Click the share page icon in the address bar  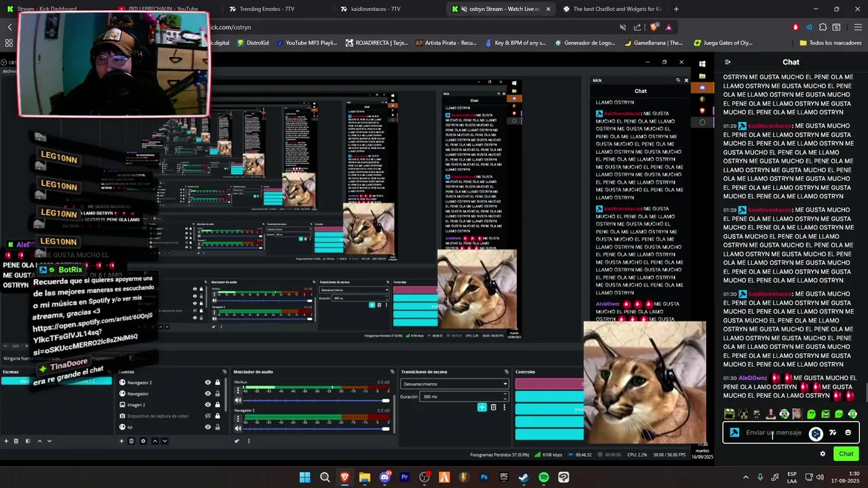click(x=637, y=27)
